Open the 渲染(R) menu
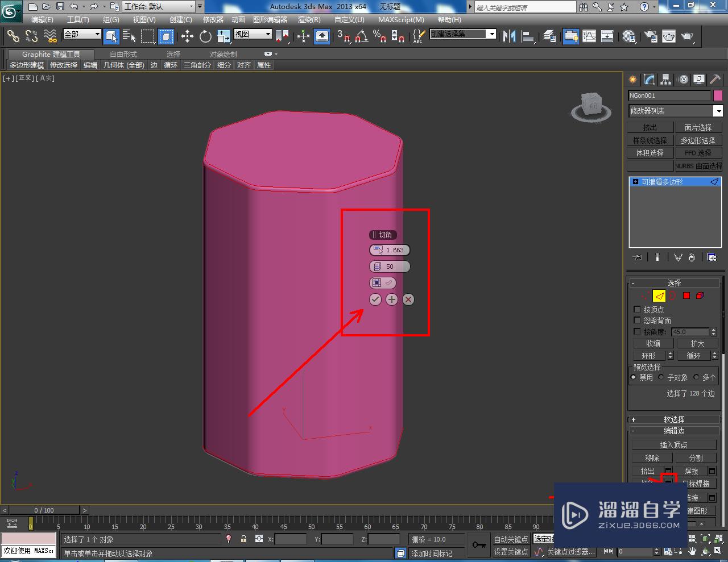 (x=309, y=20)
